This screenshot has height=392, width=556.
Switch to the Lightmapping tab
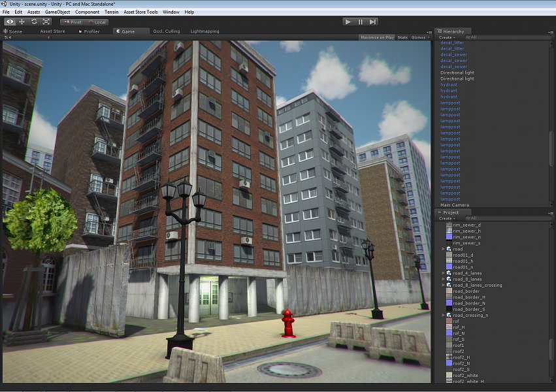pos(204,31)
